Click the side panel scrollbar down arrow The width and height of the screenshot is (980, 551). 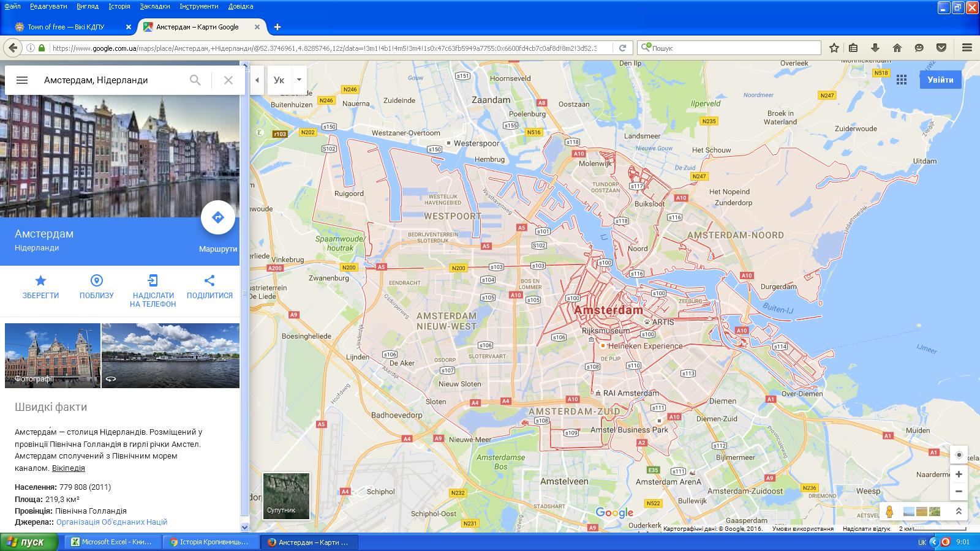pos(244,527)
